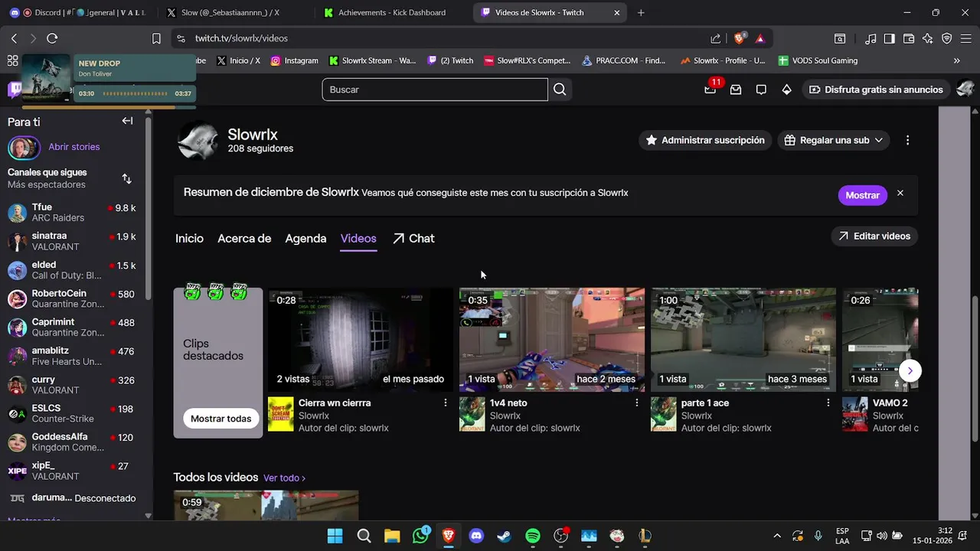This screenshot has height=551, width=980.
Task: Reload the page with refresh icon
Action: coord(52,38)
